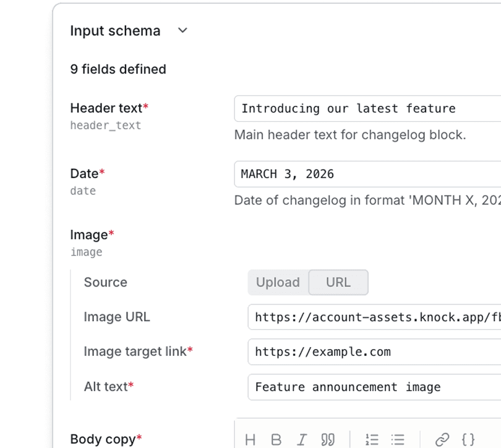Viewport: 501px width, 448px height.
Task: Click the header_text variable label
Action: [x=105, y=126]
